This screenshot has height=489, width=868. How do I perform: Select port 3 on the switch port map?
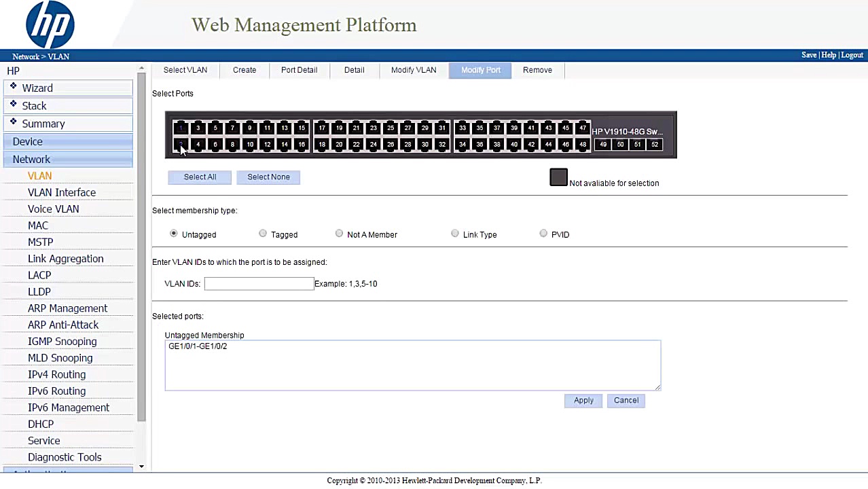tap(198, 128)
